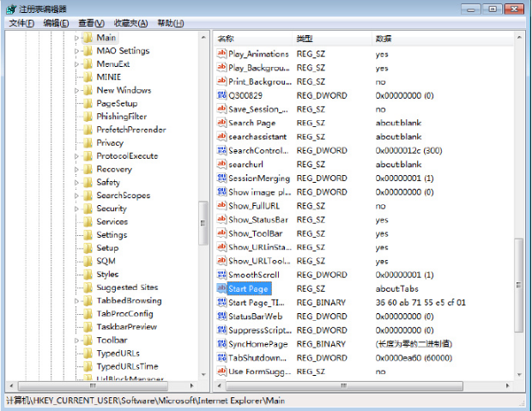
Task: Expand the TabbedBrowsing key
Action: coord(76,301)
